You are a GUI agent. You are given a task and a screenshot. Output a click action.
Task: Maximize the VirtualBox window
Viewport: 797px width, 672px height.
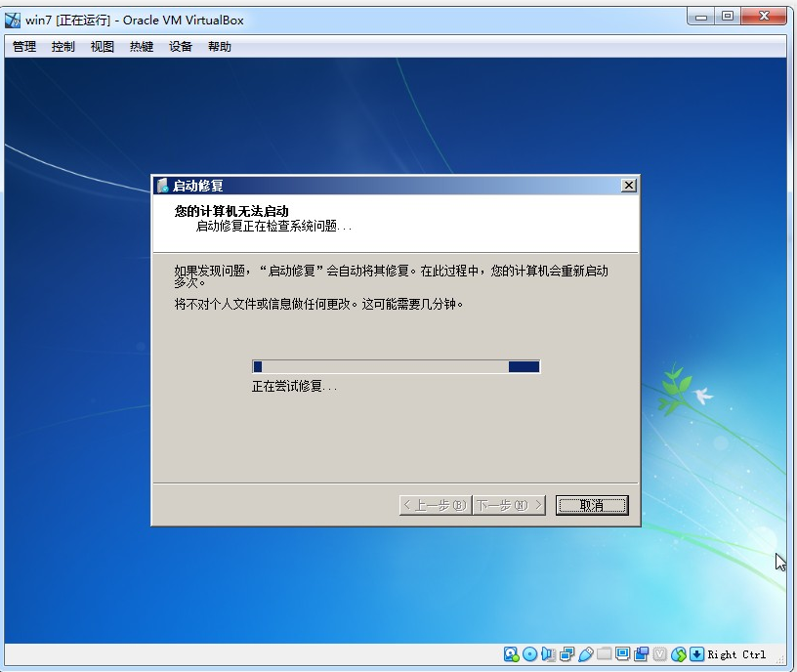tap(728, 17)
